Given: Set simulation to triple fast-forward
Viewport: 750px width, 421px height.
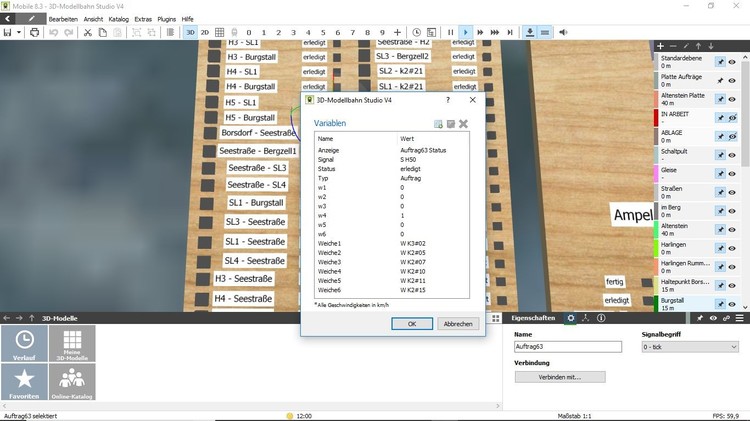Looking at the screenshot, I should (x=495, y=33).
